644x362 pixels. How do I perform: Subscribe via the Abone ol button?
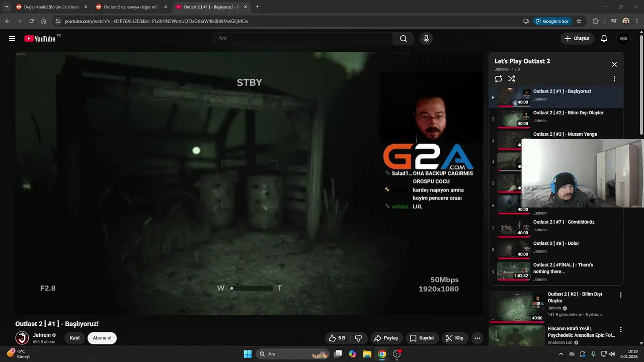[x=102, y=338]
